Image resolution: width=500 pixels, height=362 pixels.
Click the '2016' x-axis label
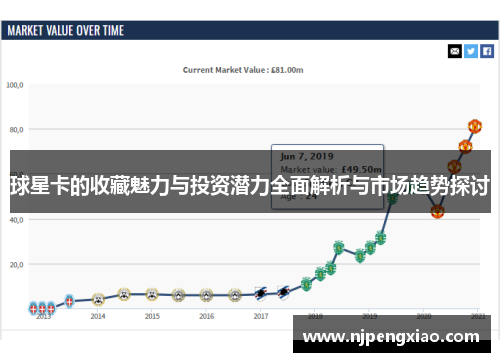click(x=207, y=316)
